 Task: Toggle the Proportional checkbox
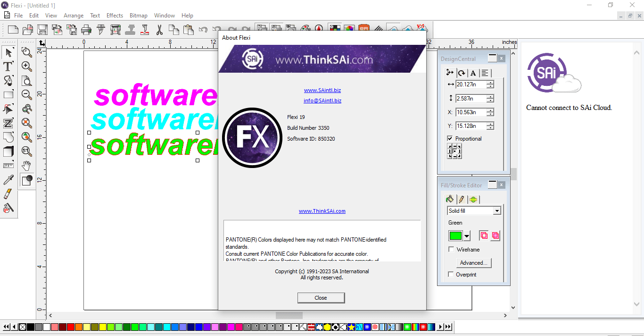[x=450, y=138]
